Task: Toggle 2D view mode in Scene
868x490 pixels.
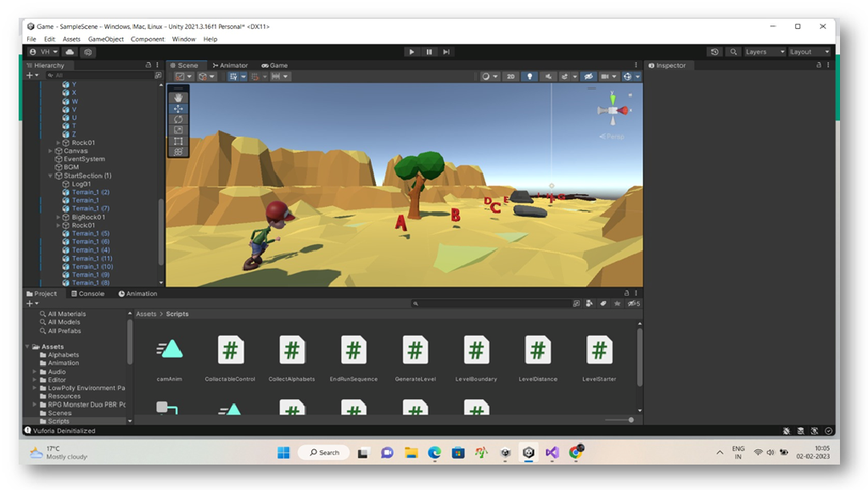Action: coord(510,76)
